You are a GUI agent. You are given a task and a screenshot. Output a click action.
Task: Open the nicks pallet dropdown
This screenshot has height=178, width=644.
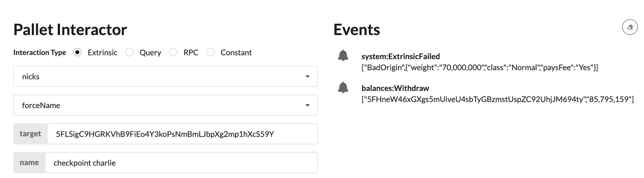point(165,76)
